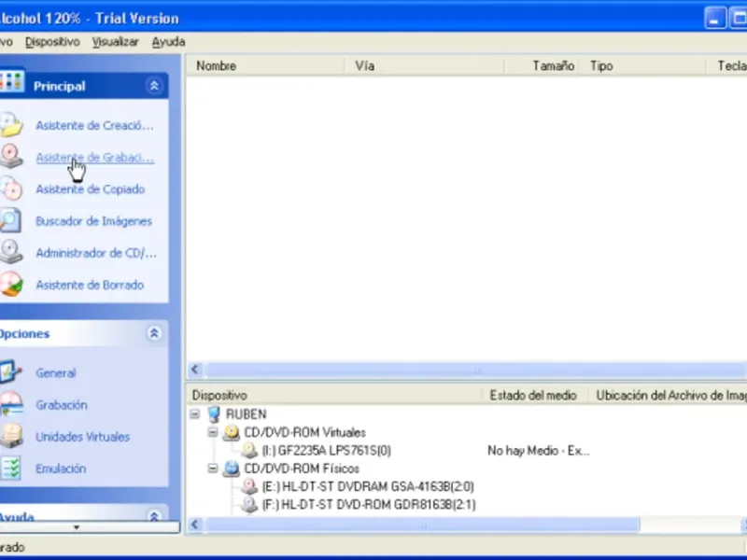Open Emulación options link
Screen dimensions: 747x560
(x=61, y=469)
